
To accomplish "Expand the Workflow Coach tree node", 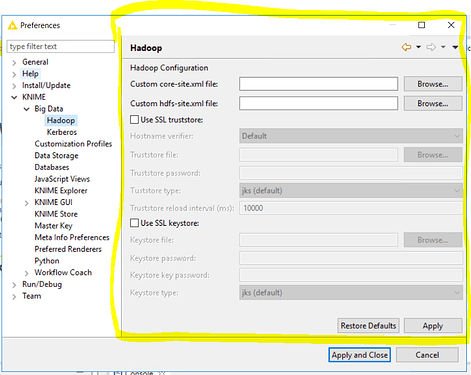I will pos(26,273).
